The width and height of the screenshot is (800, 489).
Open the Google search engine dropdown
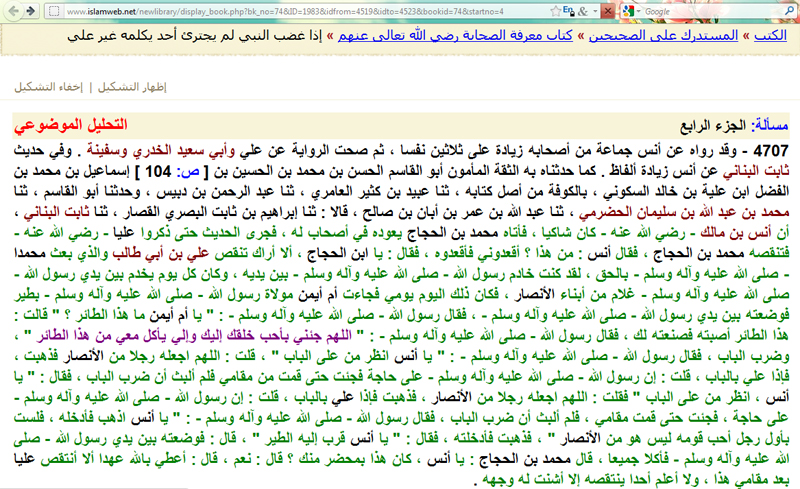pyautogui.click(x=631, y=11)
